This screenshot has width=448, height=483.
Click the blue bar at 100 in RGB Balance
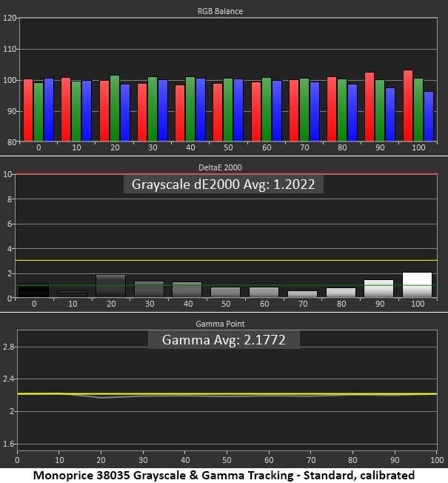click(429, 116)
